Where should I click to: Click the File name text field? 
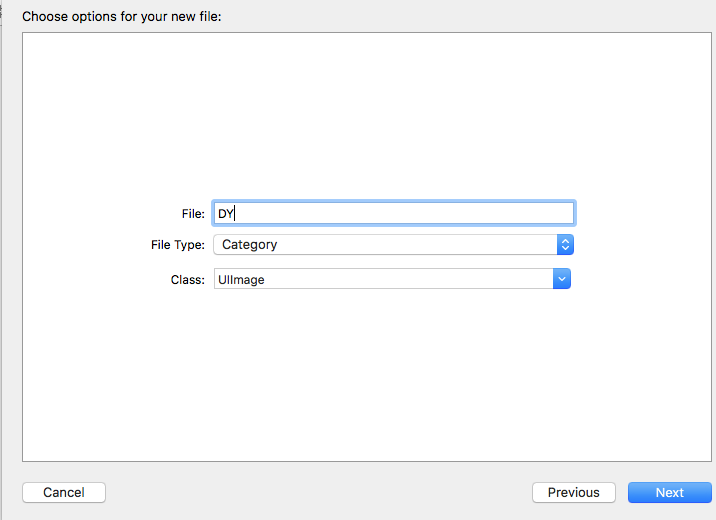393,213
